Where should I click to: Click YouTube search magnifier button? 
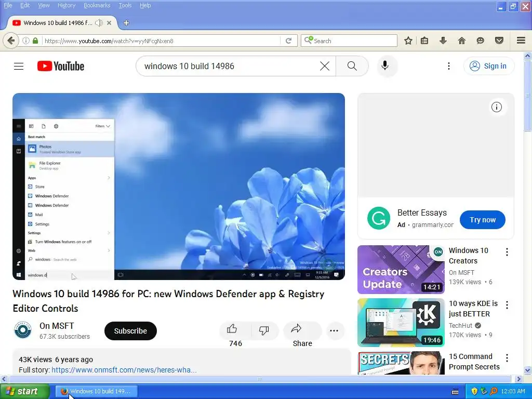click(352, 66)
